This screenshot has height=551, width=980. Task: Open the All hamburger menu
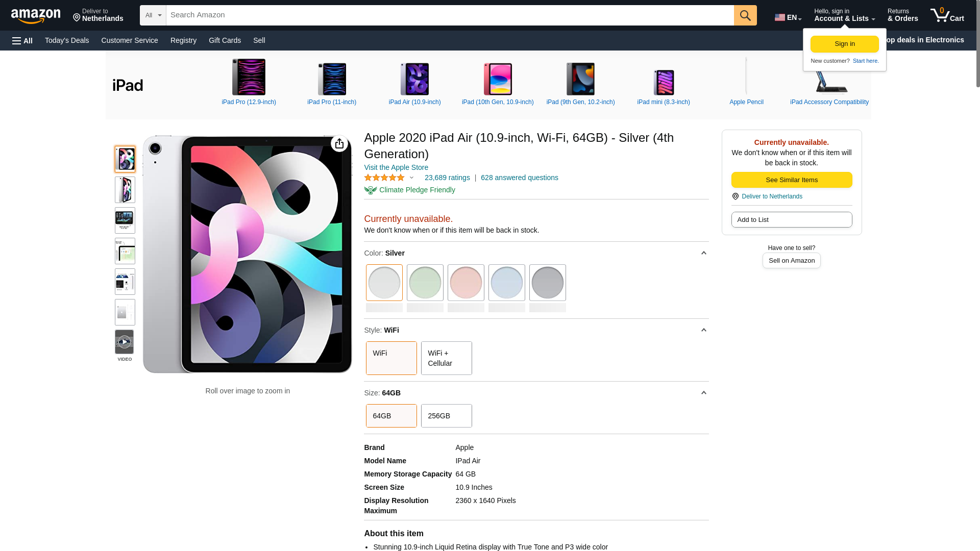click(22, 41)
